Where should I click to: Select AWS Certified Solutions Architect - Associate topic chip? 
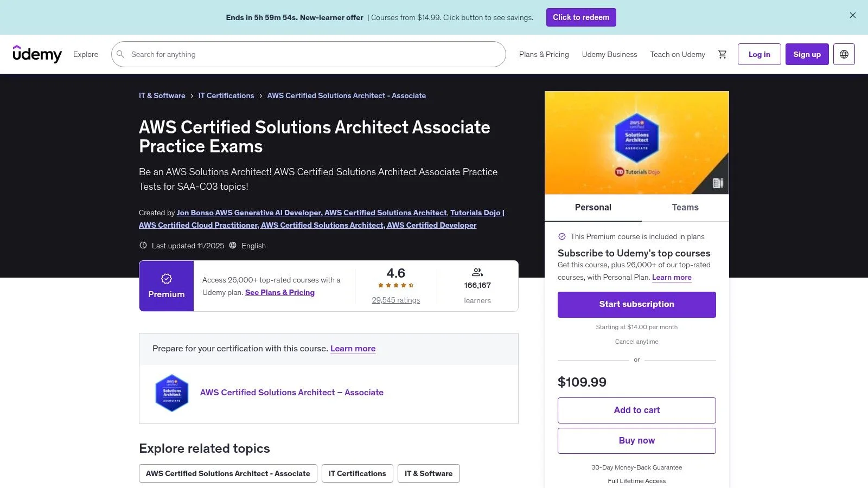[228, 473]
